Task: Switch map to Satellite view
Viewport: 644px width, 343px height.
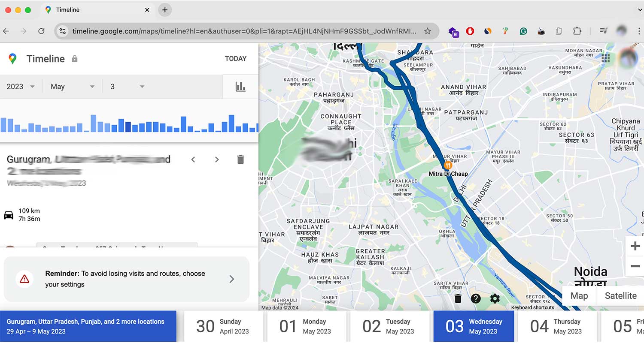Action: click(621, 296)
